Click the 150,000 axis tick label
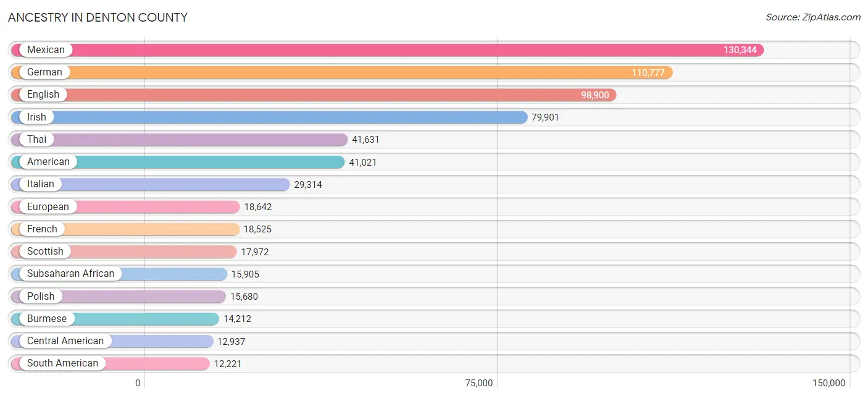 [x=828, y=383]
